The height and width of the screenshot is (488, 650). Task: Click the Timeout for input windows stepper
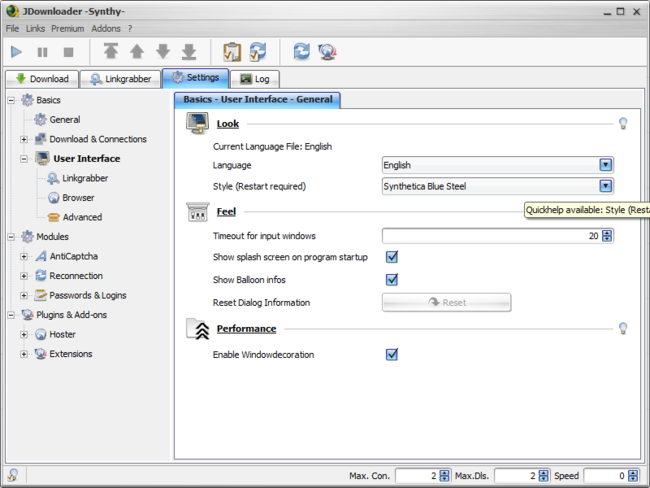607,236
